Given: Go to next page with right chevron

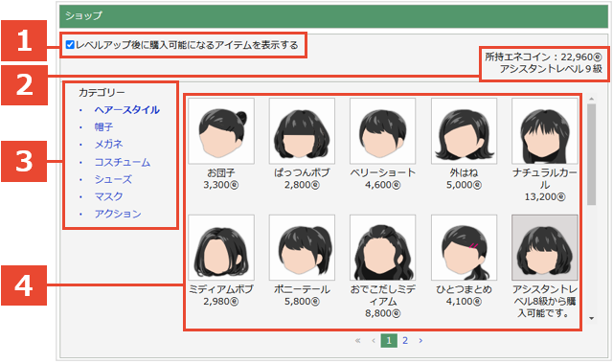Looking at the screenshot, I should (x=420, y=341).
